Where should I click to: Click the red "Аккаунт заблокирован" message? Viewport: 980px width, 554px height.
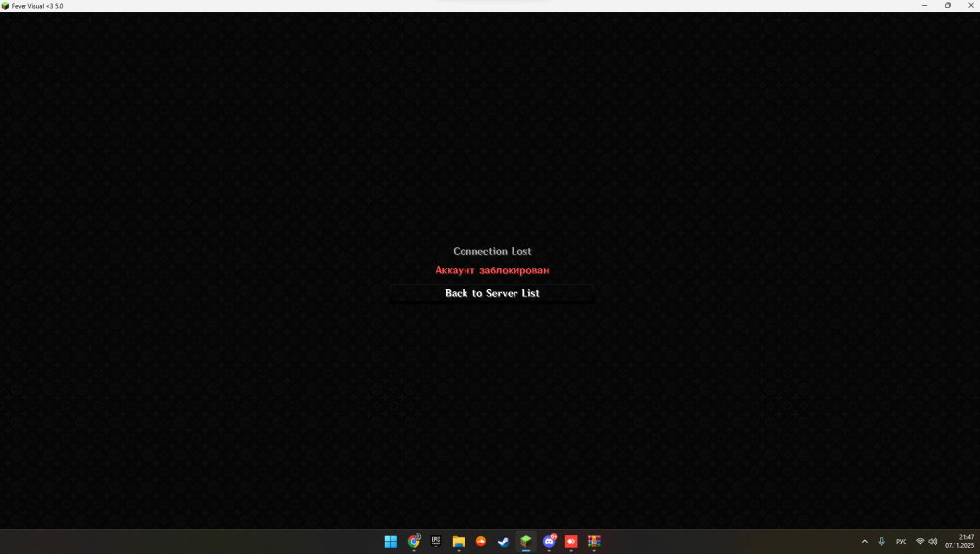click(x=492, y=270)
